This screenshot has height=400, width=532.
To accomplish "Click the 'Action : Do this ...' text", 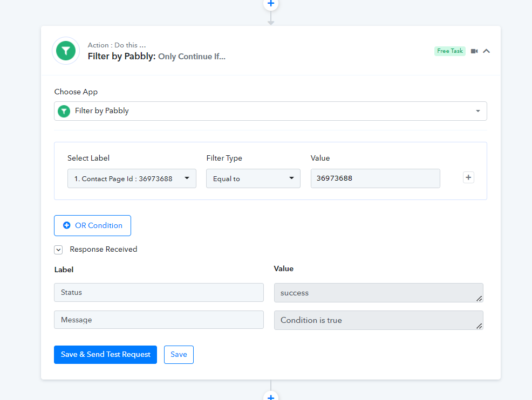I will pos(117,45).
